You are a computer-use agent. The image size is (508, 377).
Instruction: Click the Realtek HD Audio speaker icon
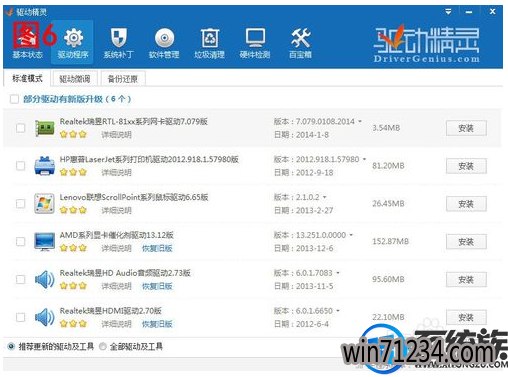(x=45, y=279)
